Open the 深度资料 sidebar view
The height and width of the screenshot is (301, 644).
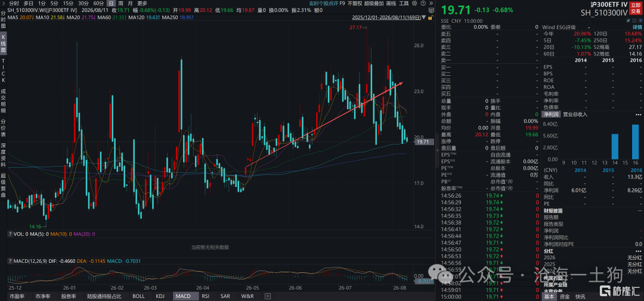(x=4, y=155)
